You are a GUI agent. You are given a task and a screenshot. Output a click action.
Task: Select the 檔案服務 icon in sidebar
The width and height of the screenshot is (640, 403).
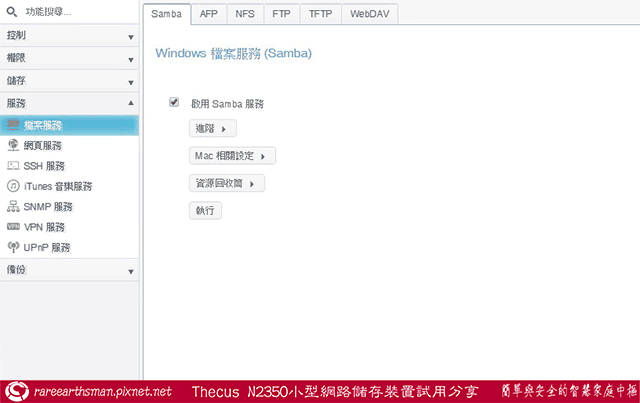click(x=13, y=125)
